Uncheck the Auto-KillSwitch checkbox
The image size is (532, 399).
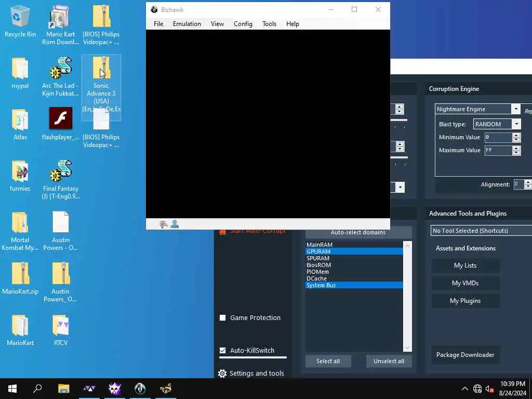pos(222,350)
